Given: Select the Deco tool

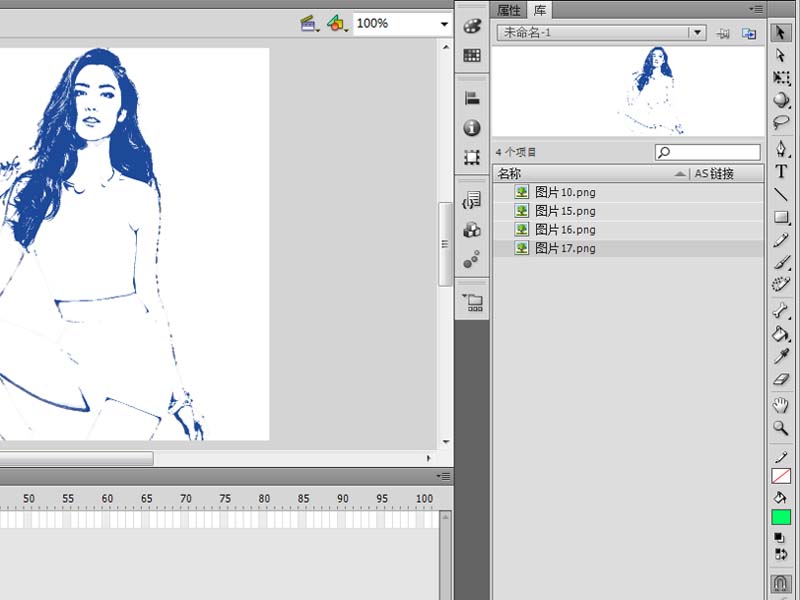Looking at the screenshot, I should coord(781,285).
